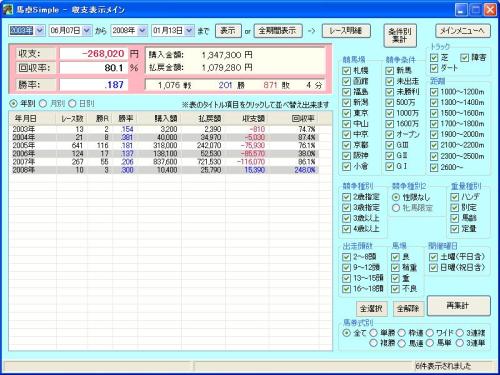Image resolution: width=500 pixels, height=375 pixels.
Task: Select the 性限なし radio button
Action: 396,197
